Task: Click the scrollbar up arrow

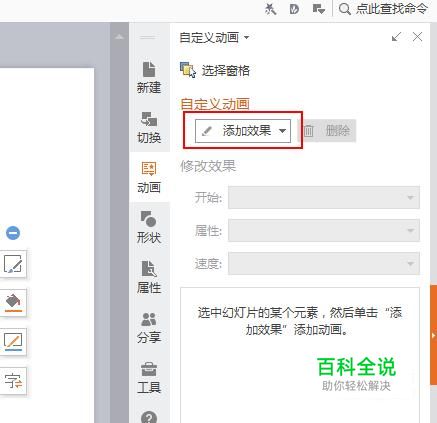Action: click(119, 37)
